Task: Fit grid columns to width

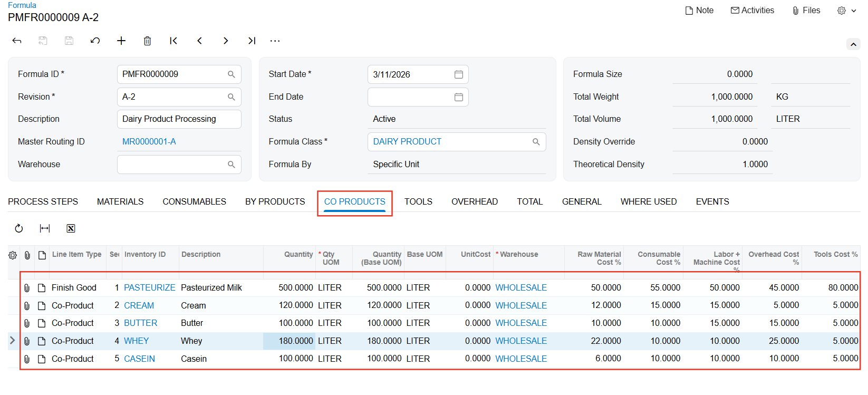Action: [x=45, y=228]
